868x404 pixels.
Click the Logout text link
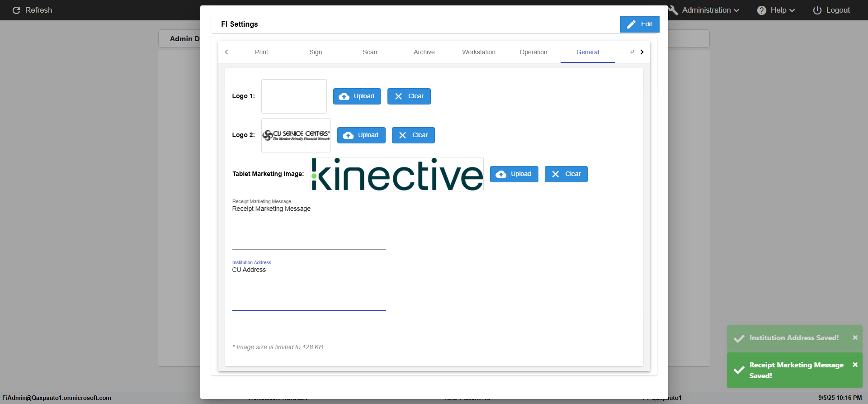click(838, 10)
